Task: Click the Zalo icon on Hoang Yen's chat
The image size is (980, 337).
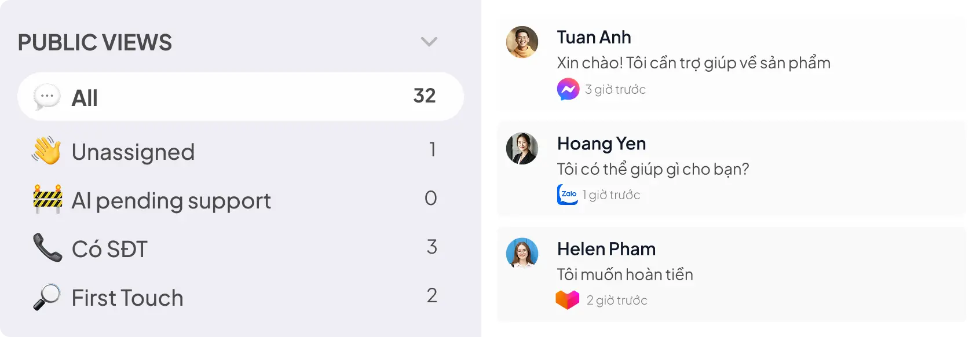Action: click(x=568, y=195)
